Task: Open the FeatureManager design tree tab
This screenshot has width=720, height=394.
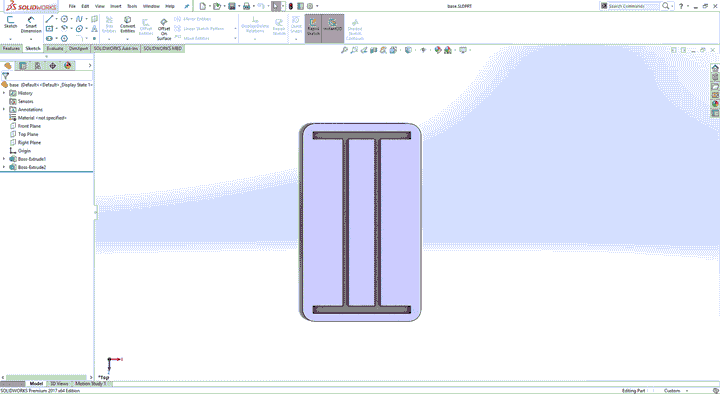Action: click(x=8, y=66)
